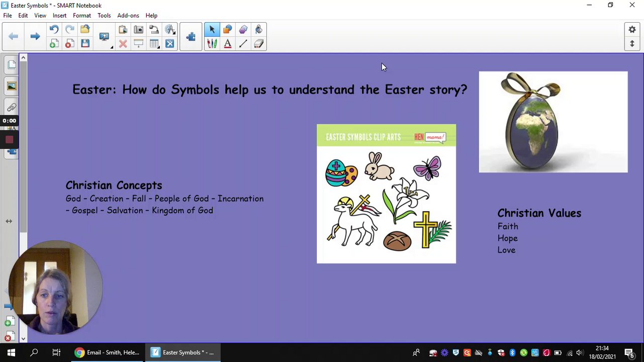
Task: Open the Add-ons menu
Action: 128,16
